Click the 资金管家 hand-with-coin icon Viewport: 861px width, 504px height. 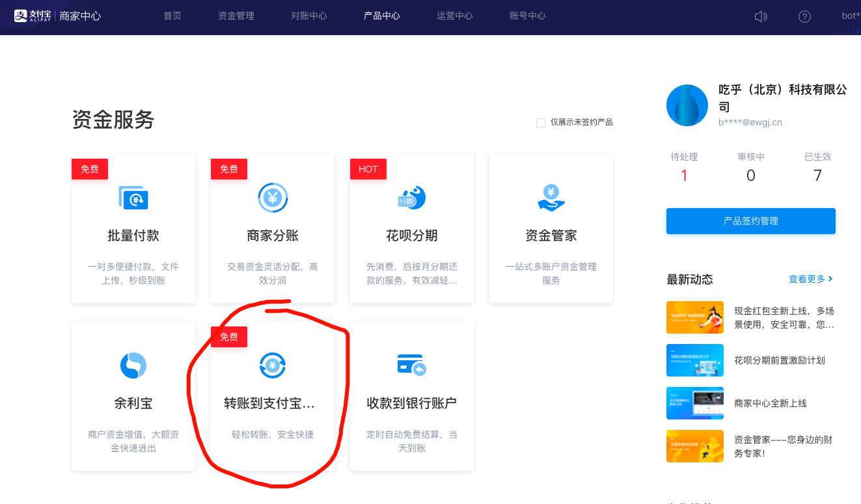coord(551,198)
